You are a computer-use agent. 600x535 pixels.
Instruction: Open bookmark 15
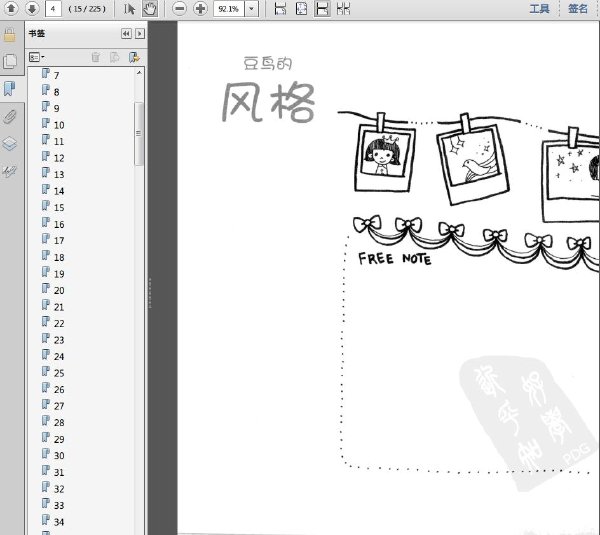[x=59, y=207]
